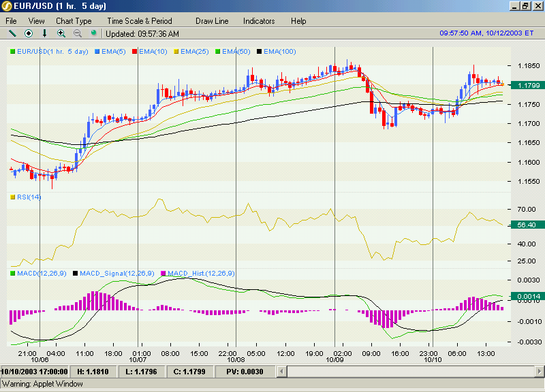The height and width of the screenshot is (392, 545).
Task: Click the "Warning: Applet Window" status text
Action: pos(42,384)
